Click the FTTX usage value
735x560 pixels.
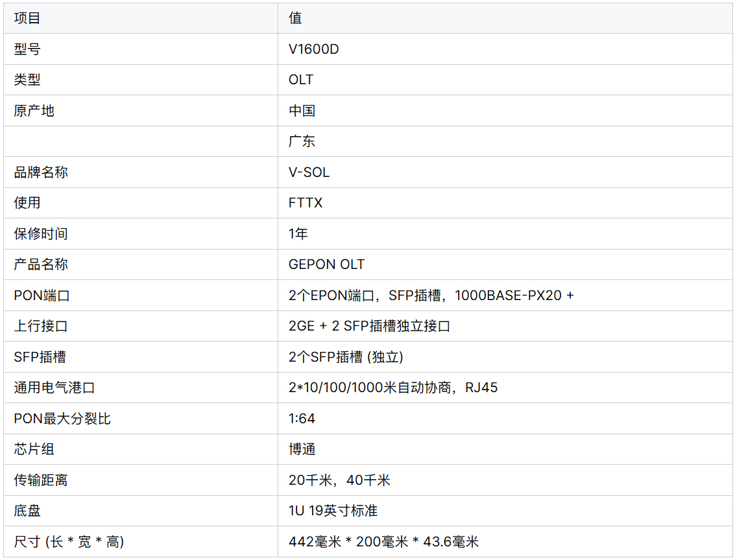[306, 203]
